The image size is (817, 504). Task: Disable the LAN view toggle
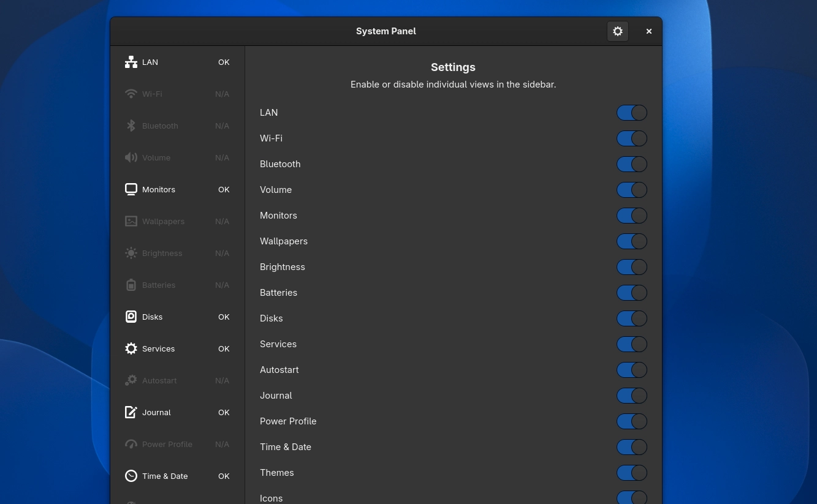click(632, 113)
